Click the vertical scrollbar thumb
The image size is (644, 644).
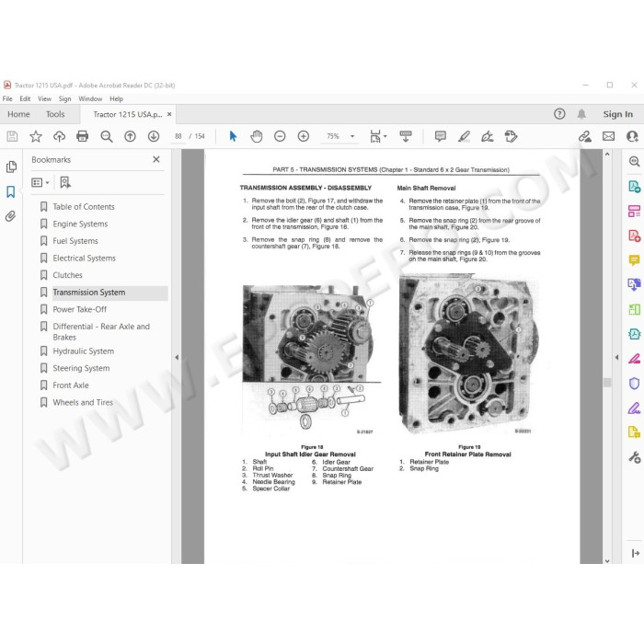pos(607,383)
